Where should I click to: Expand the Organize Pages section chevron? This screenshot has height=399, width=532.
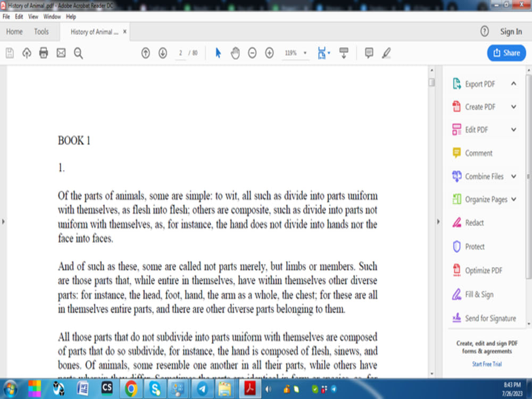click(x=514, y=199)
